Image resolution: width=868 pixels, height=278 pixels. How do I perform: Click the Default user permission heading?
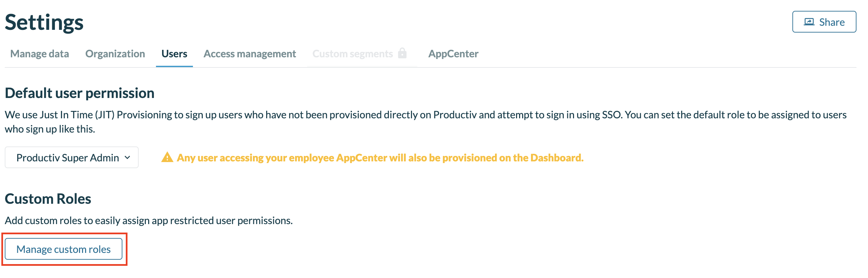click(80, 93)
